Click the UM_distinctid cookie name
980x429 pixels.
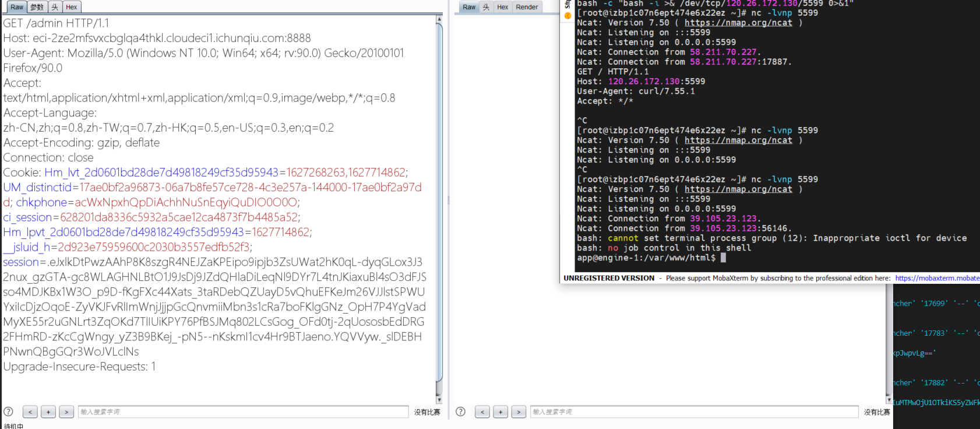(x=37, y=188)
